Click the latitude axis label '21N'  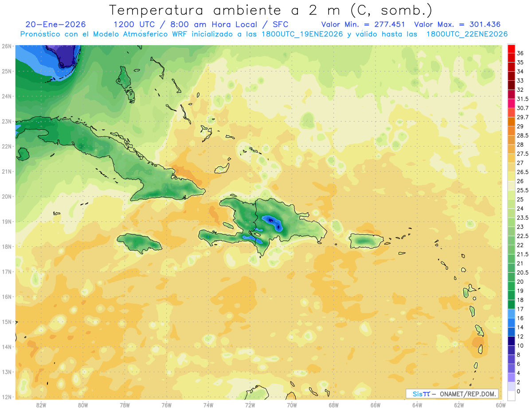pos(6,171)
